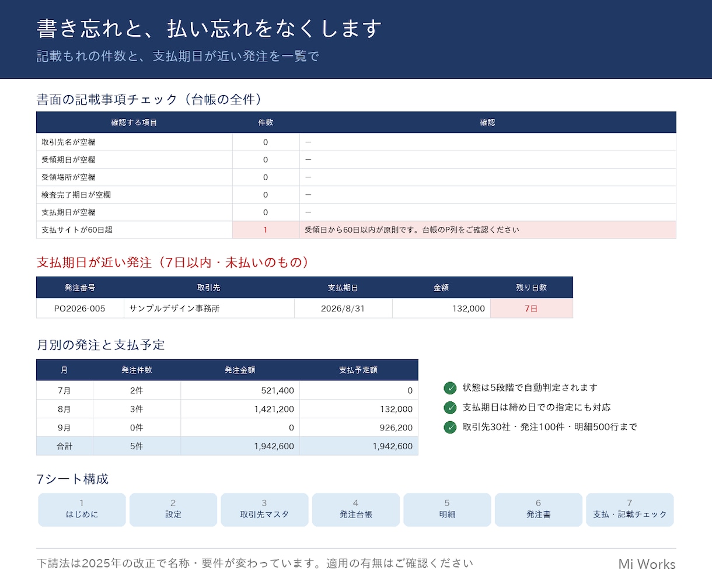Click the 3件 order count for 8月
This screenshot has width=712, height=588.
click(137, 409)
